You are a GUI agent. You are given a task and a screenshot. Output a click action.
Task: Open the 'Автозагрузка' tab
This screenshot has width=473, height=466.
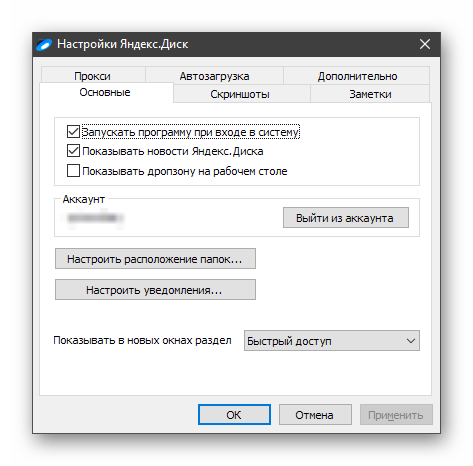pos(214,76)
